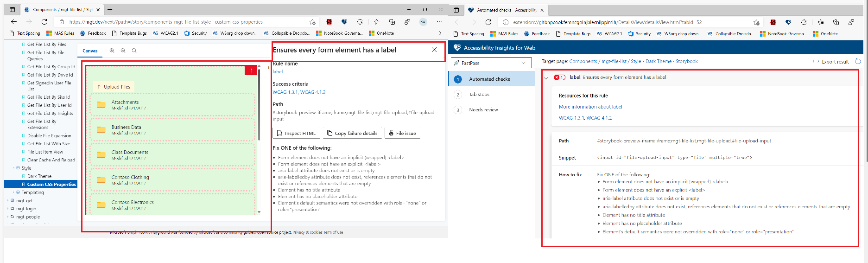Reset zoom on the Storybook canvas
The width and height of the screenshot is (868, 263).
point(134,51)
